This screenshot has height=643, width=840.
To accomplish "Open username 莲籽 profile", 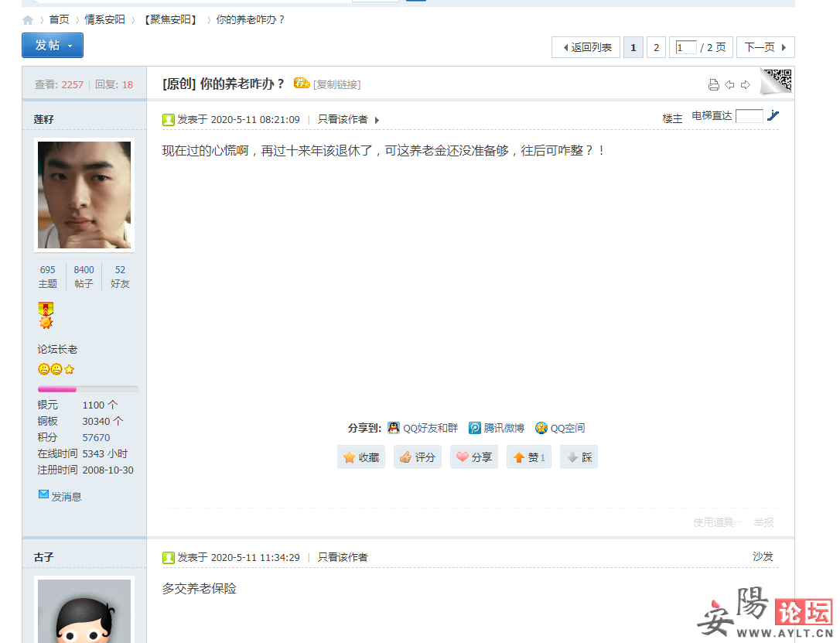I will (x=44, y=119).
